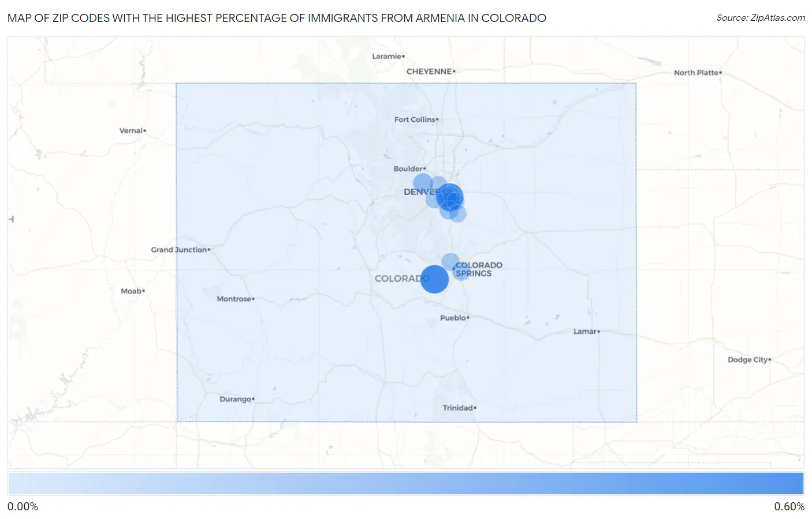Click the darkest bubble over Denver

point(449,197)
